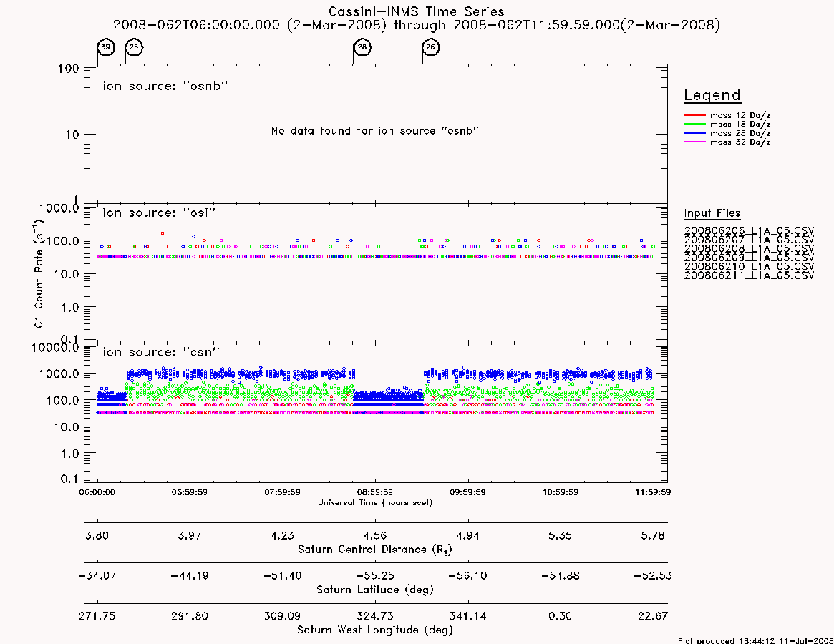The image size is (834, 644).
Task: Click the 11:59:59 time tick label
Action: [x=653, y=492]
